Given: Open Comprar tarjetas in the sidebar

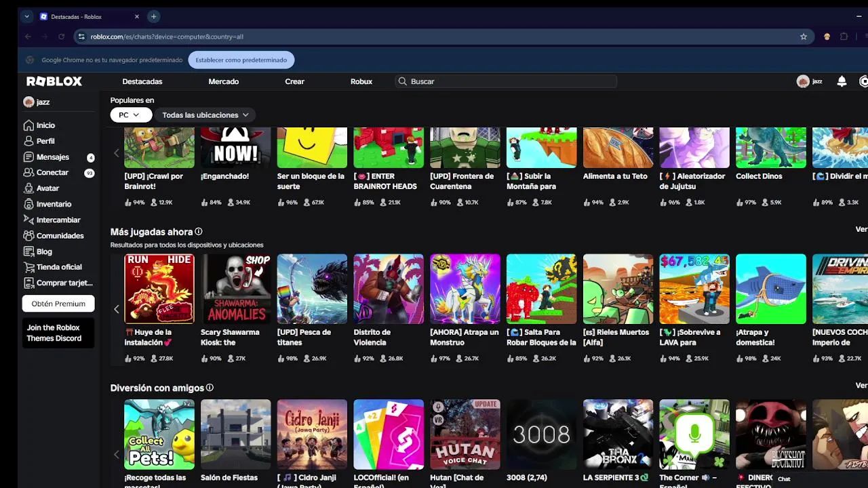Looking at the screenshot, I should (x=58, y=283).
